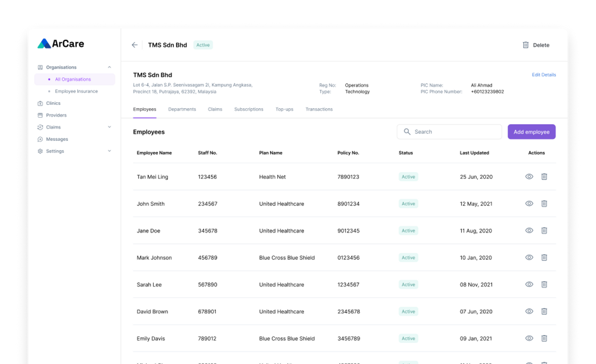
Task: View Jane Doe's details via the eye icon
Action: point(529,231)
